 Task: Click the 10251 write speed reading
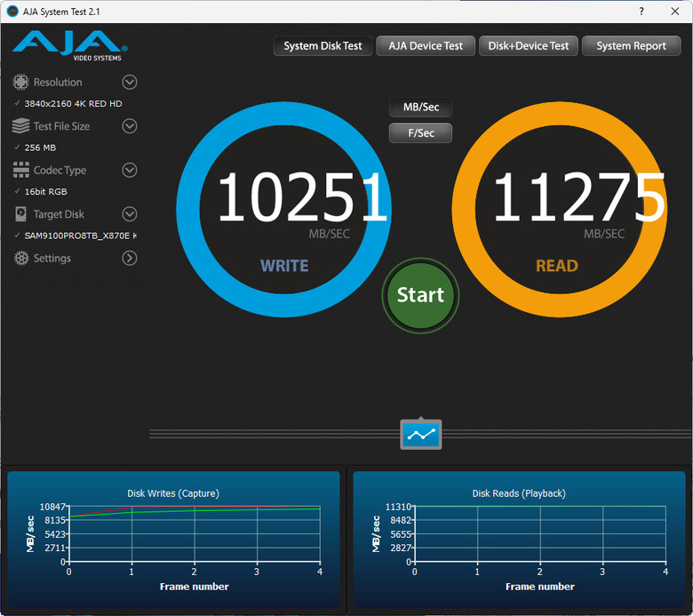[x=303, y=196]
